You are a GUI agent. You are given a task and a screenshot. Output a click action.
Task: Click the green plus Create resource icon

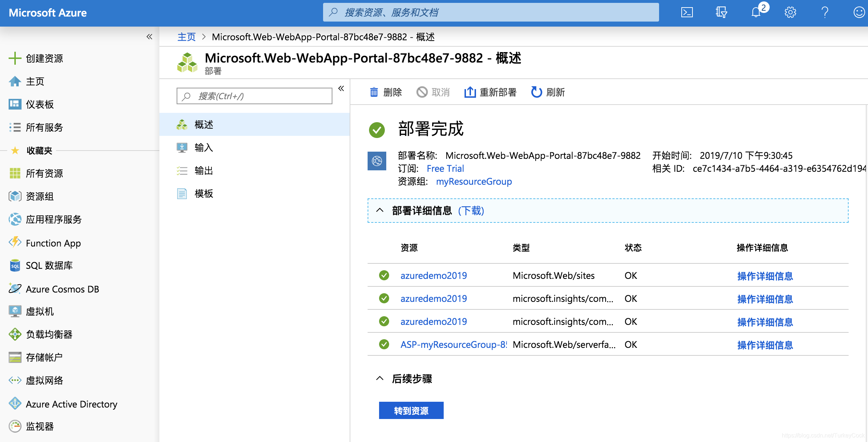(x=15, y=58)
